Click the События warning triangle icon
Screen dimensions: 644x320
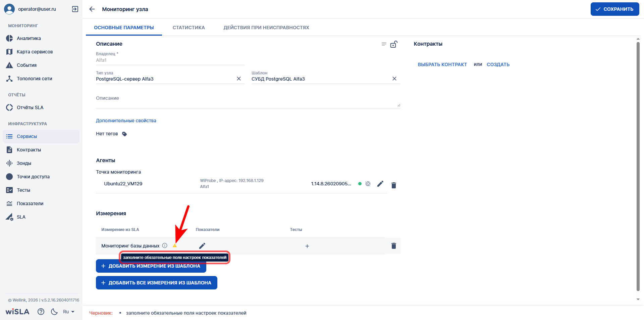tap(9, 65)
